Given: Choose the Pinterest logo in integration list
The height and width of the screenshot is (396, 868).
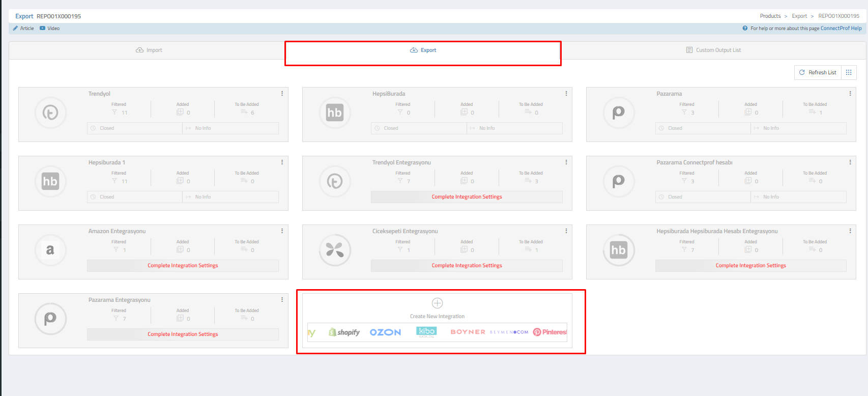Looking at the screenshot, I should 549,332.
